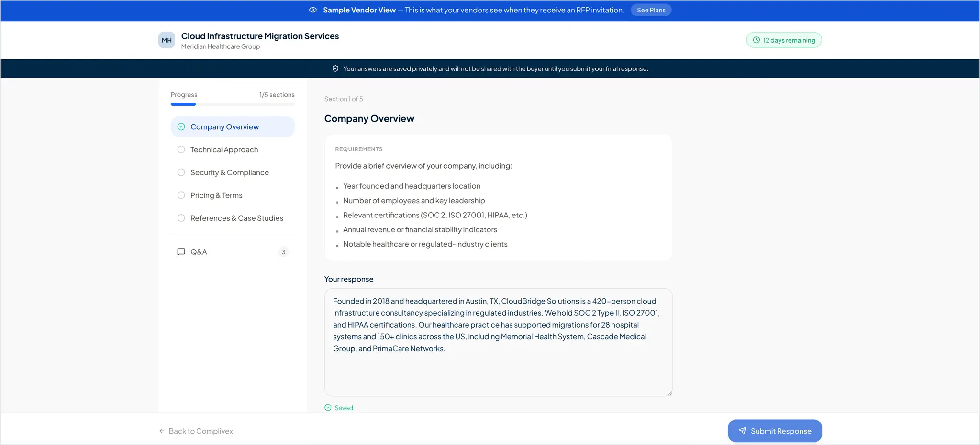Click the Submit Response button

775,431
